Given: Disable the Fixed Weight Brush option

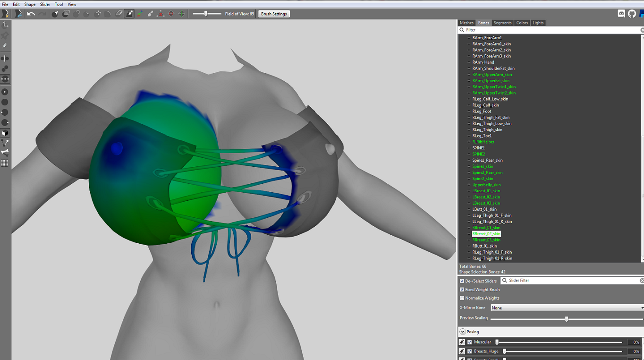Looking at the screenshot, I should 462,290.
